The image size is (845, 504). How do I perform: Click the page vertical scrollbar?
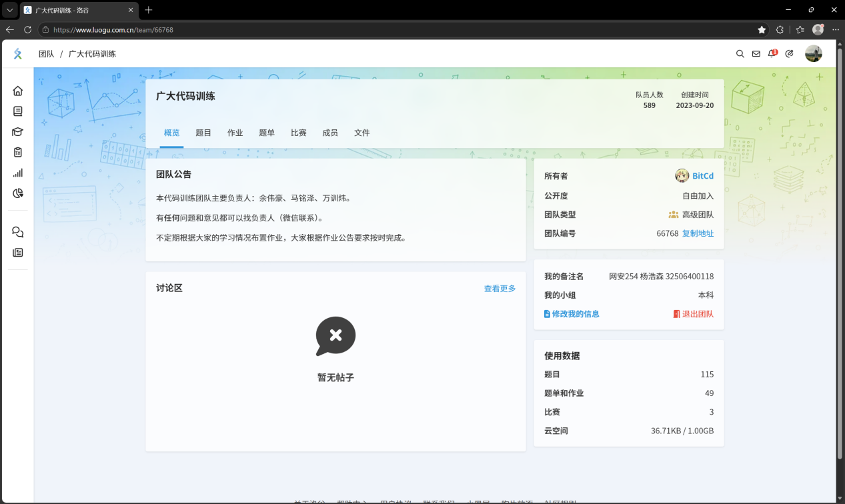pyautogui.click(x=840, y=253)
